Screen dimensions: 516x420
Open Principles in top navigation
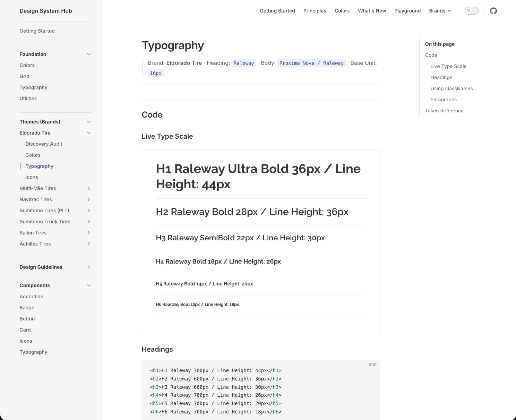tap(315, 11)
